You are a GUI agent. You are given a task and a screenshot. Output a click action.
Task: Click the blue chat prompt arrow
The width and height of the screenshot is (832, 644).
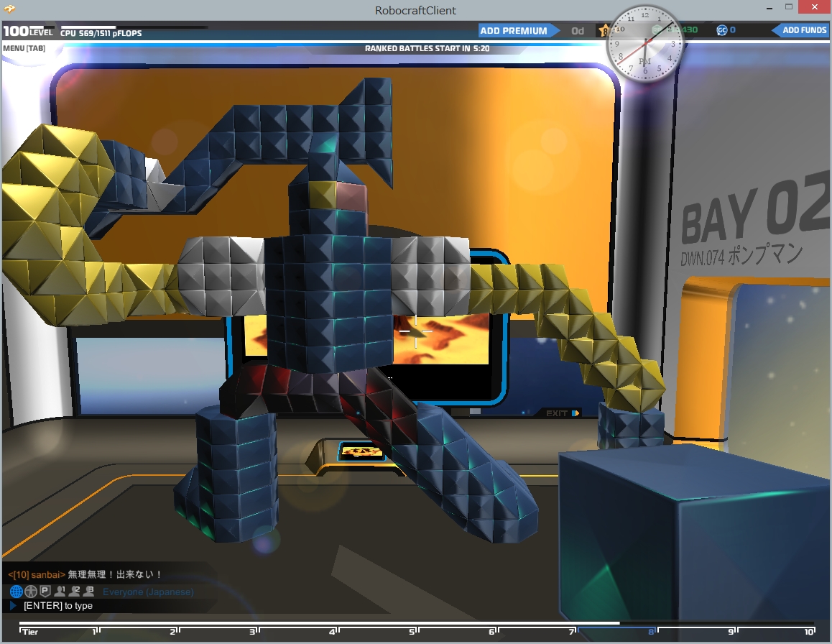(13, 606)
